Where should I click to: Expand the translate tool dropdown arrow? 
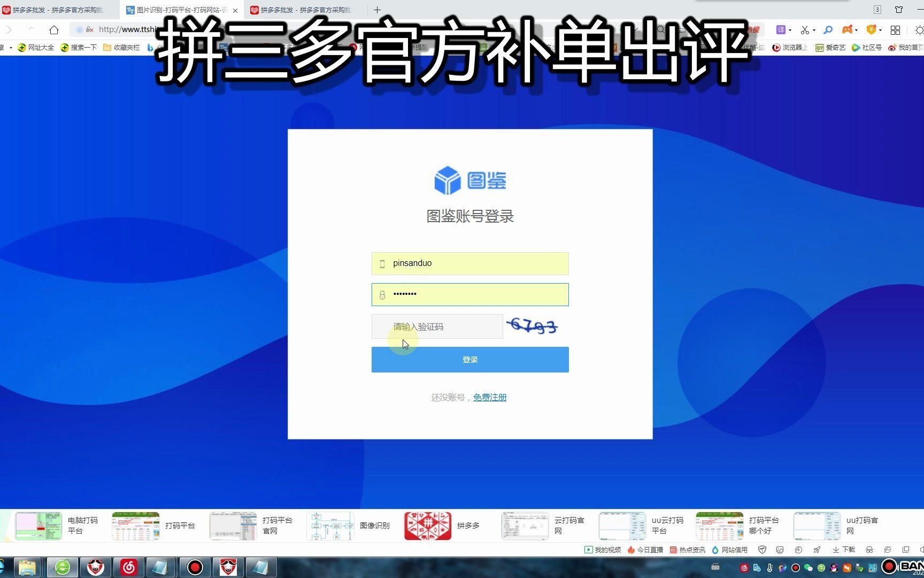coord(790,31)
